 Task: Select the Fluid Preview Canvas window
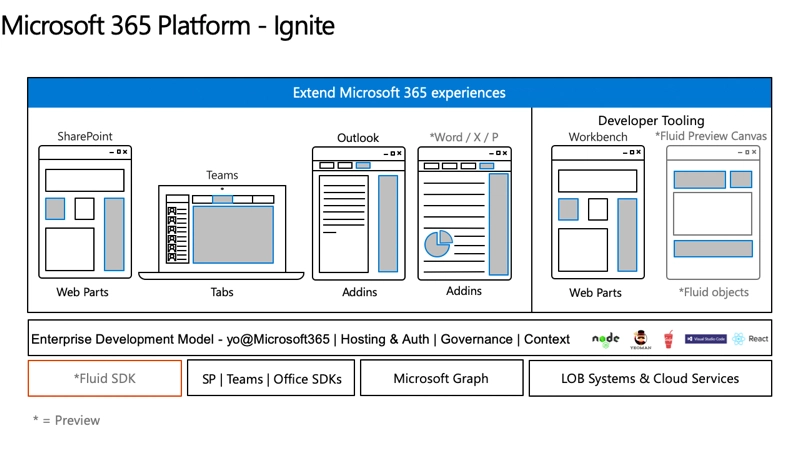pos(712,211)
